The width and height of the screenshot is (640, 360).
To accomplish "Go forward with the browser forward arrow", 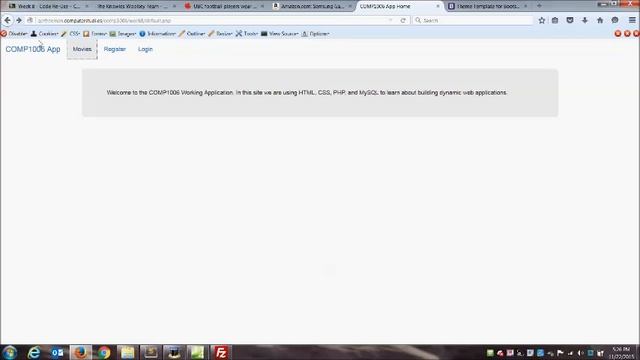I will coord(19,20).
